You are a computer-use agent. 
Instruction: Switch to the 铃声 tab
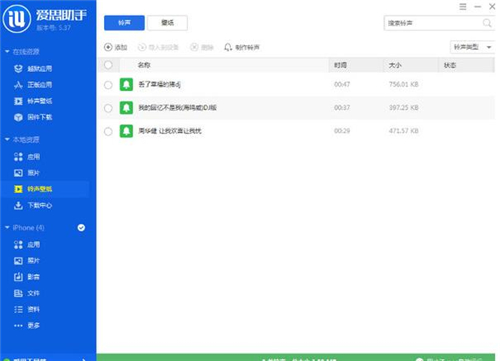pos(124,23)
